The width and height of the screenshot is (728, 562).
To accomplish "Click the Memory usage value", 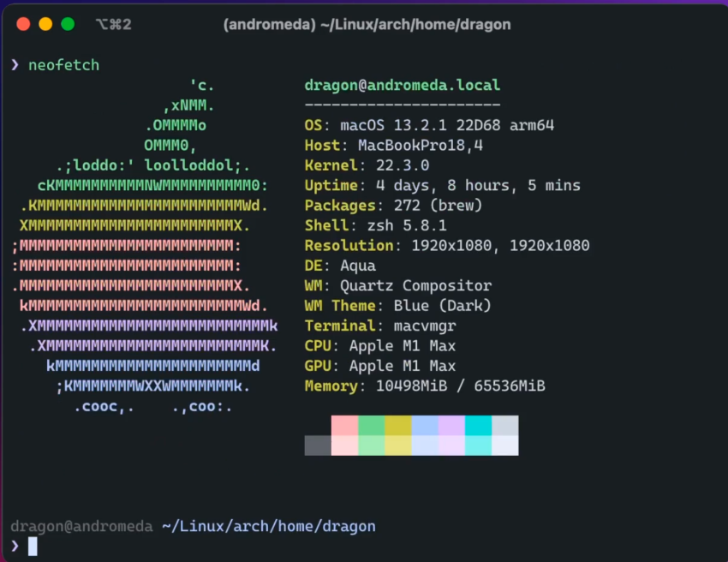I will [x=461, y=386].
